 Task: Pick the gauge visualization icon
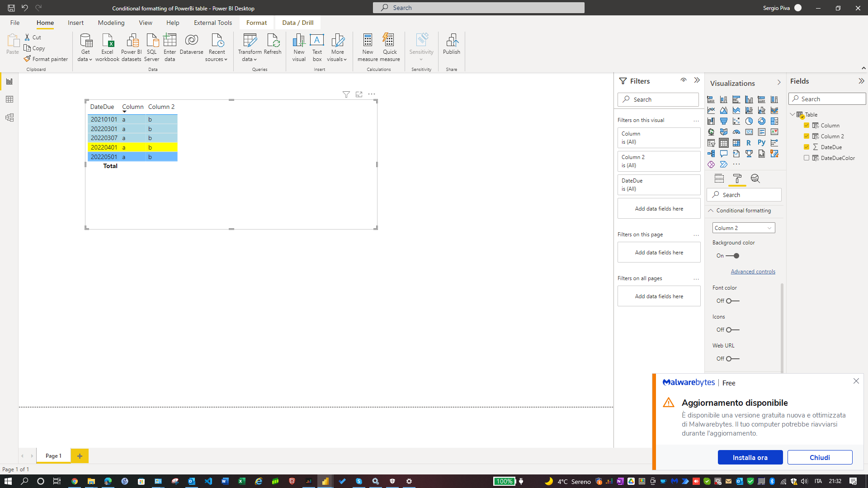coord(736,132)
